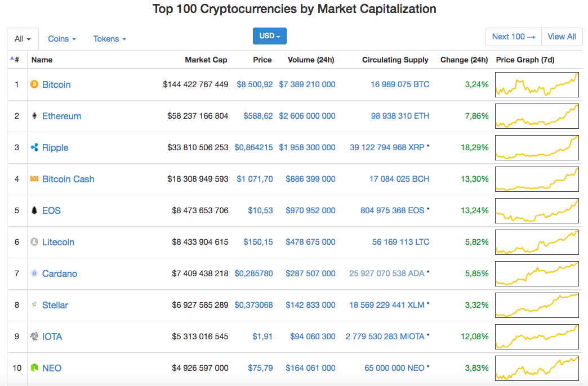Click the EOS logo icon
Image resolution: width=588 pixels, height=386 pixels.
coord(34,210)
